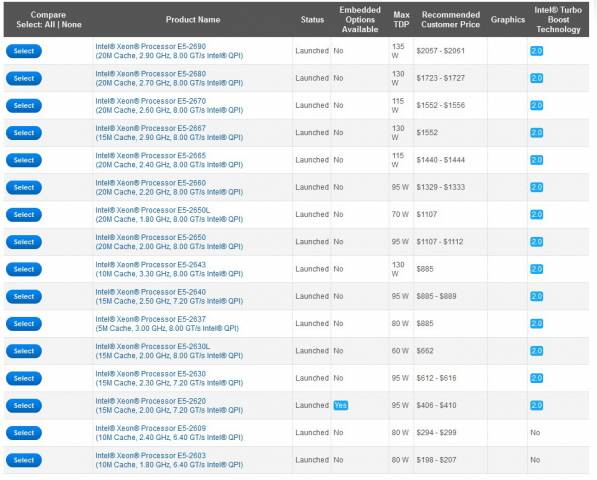Click Select button for Xeon E5-2660
This screenshot has height=480, width=597.
tap(24, 187)
